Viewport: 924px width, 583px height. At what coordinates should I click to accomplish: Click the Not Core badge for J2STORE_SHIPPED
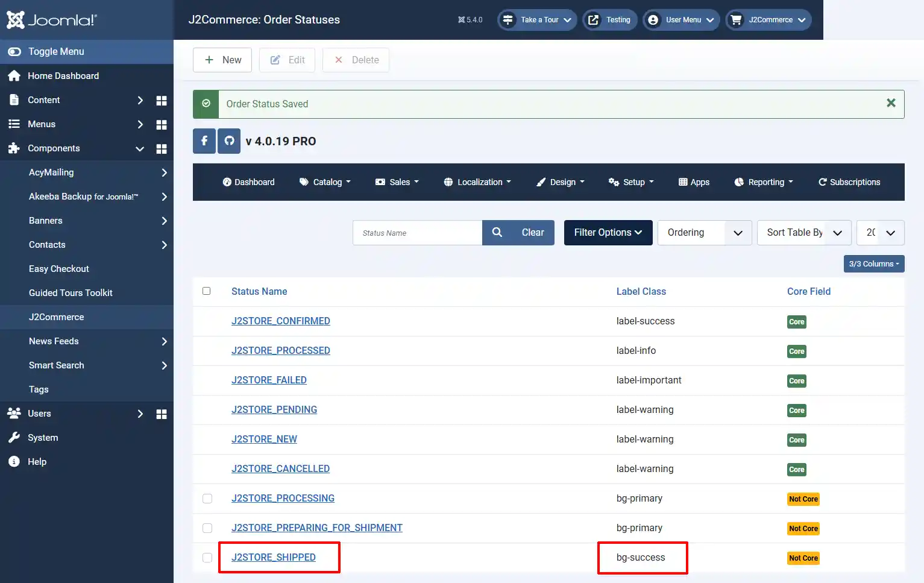pos(803,558)
